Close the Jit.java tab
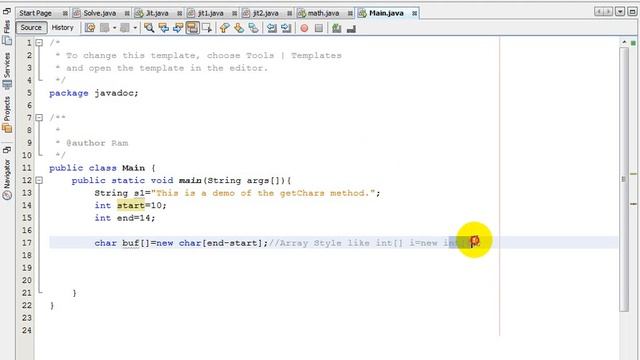This screenshot has width=640, height=360. point(179,13)
